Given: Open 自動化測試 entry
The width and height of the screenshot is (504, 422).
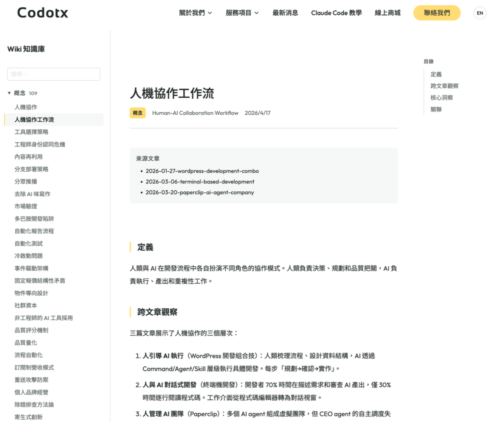Looking at the screenshot, I should pos(28,243).
